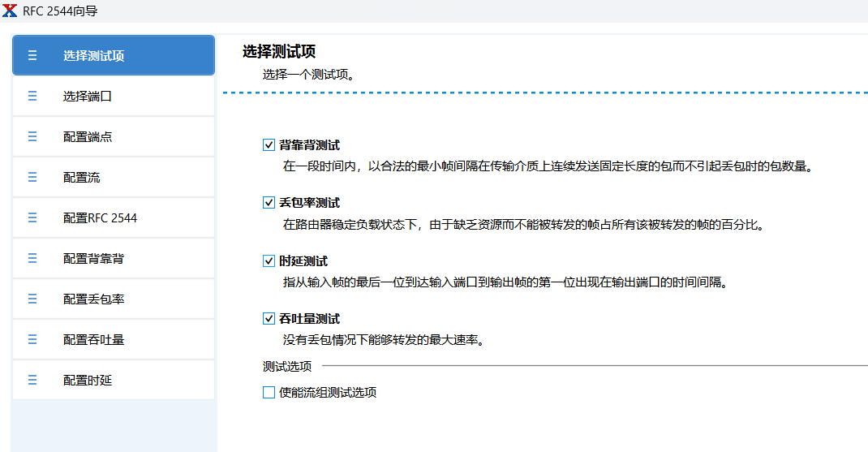Click the description starting 在路由器稳定负载状态下
868x452 pixels.
[x=524, y=224]
